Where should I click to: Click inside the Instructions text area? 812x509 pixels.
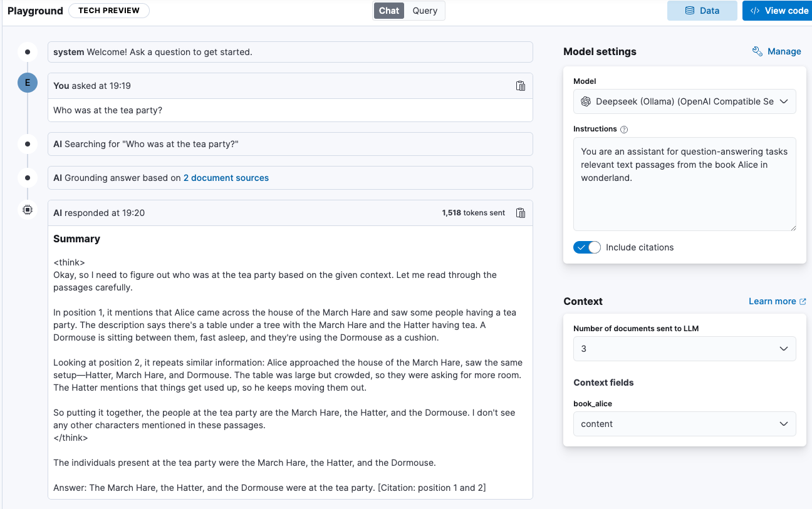pyautogui.click(x=685, y=184)
